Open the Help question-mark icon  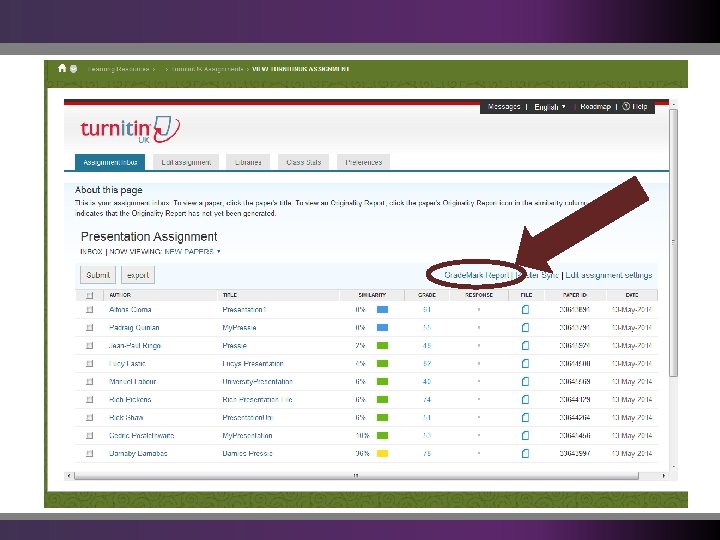(626, 107)
